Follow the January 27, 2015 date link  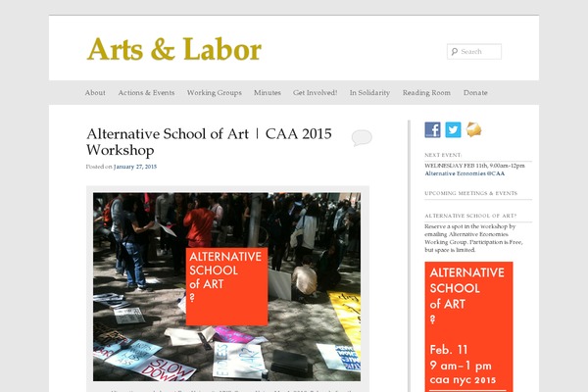click(135, 167)
